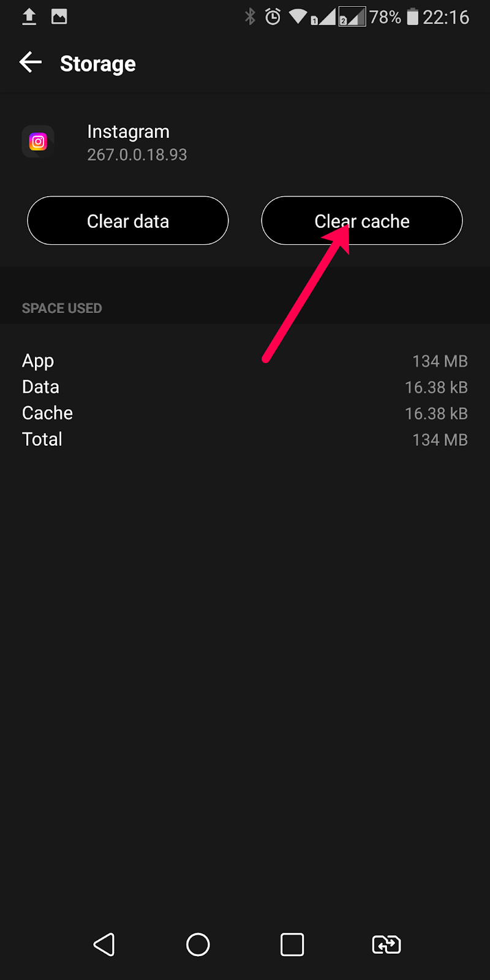
Task: Open the image notification icon
Action: (59, 17)
